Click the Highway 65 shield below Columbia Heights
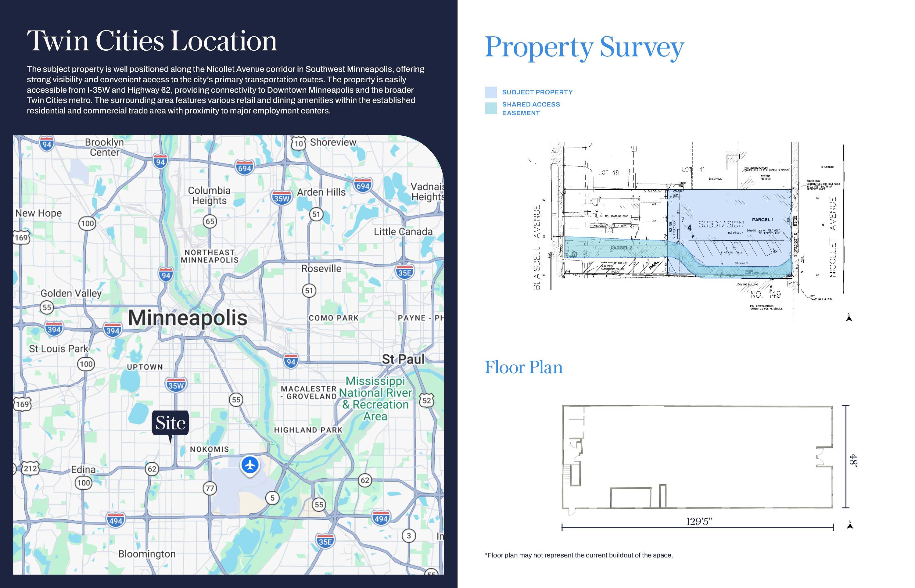The height and width of the screenshot is (588, 915). [x=210, y=221]
